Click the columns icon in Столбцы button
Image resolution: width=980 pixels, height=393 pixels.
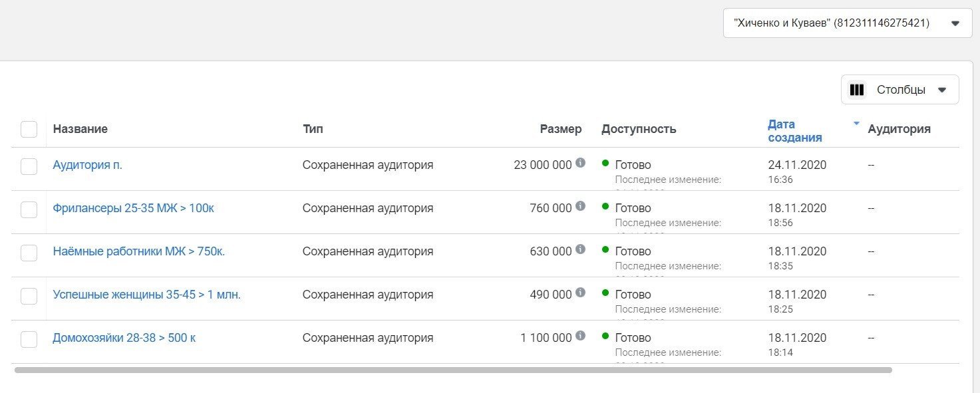[x=857, y=90]
